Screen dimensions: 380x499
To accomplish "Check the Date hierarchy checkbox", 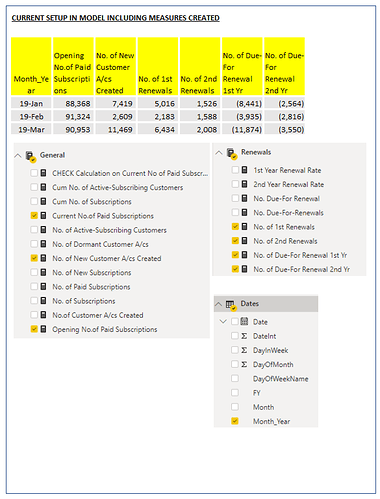I will (235, 321).
